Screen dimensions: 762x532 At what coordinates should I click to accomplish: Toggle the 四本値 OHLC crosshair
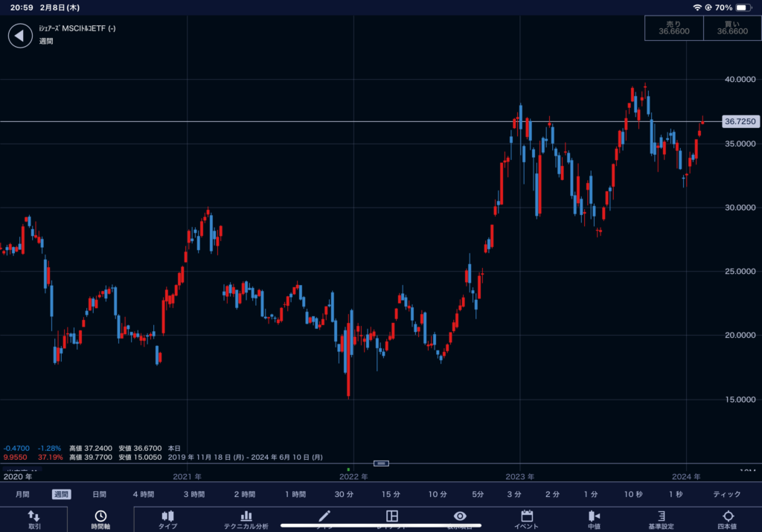pos(728,519)
